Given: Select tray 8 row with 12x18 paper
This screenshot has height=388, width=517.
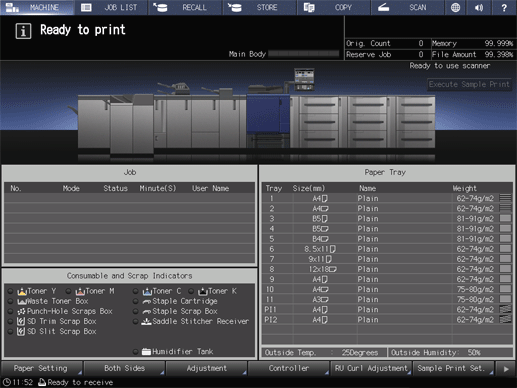Looking at the screenshot, I should [387, 269].
